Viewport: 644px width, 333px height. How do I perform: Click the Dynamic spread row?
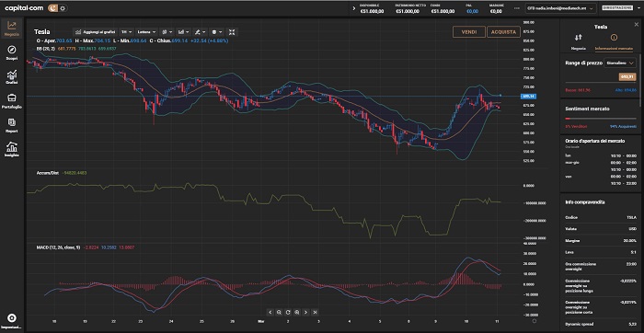(x=601, y=325)
